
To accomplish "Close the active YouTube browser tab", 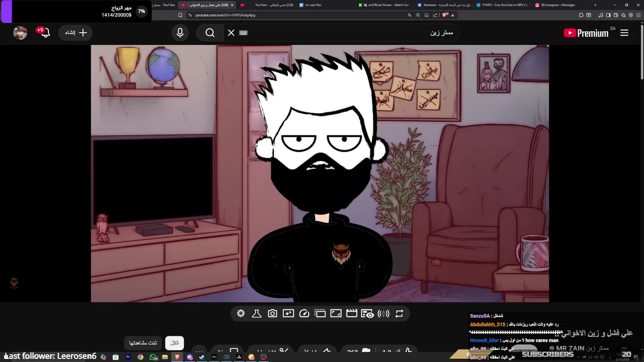I will click(x=232, y=5).
